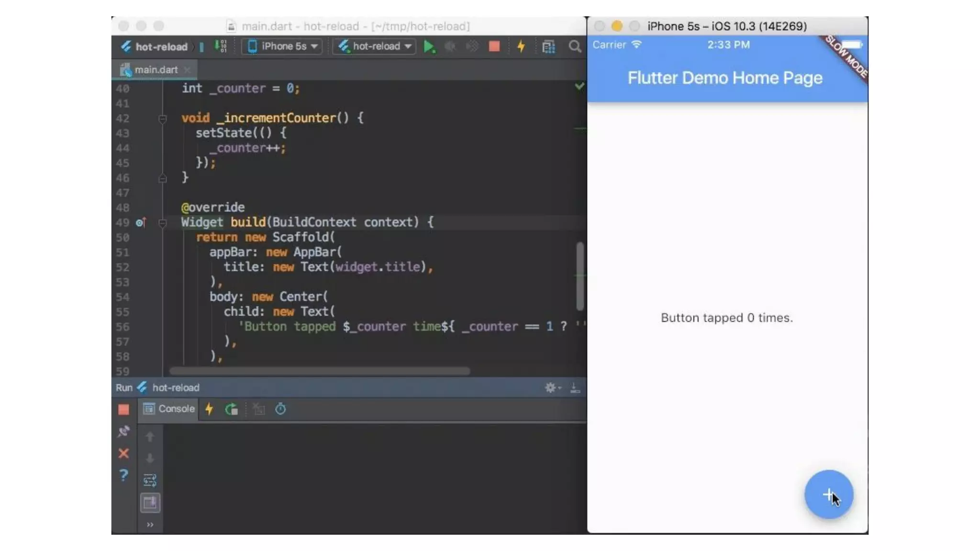Click the green Hot Restart icon in Run panel
This screenshot has width=980, height=551.
click(232, 409)
